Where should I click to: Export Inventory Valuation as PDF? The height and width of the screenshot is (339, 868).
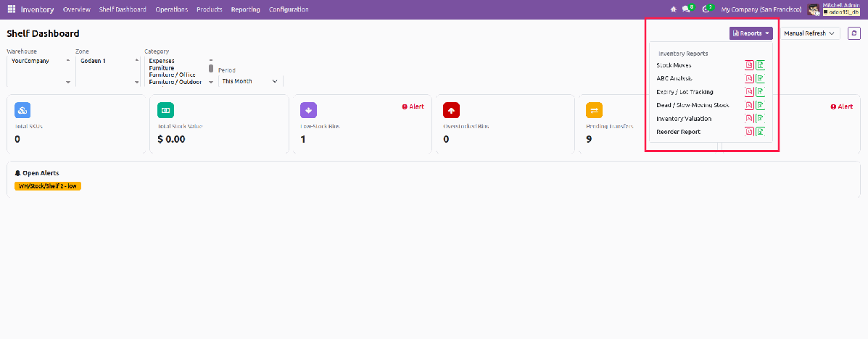749,118
